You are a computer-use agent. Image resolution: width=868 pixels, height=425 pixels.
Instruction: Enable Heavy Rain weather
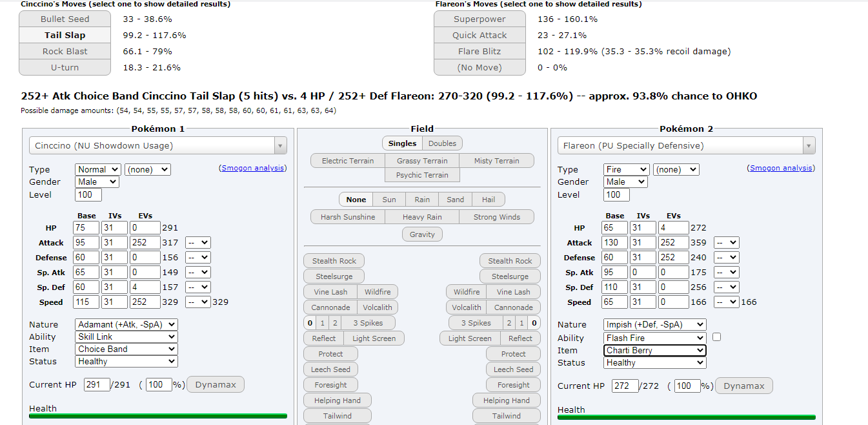(422, 217)
